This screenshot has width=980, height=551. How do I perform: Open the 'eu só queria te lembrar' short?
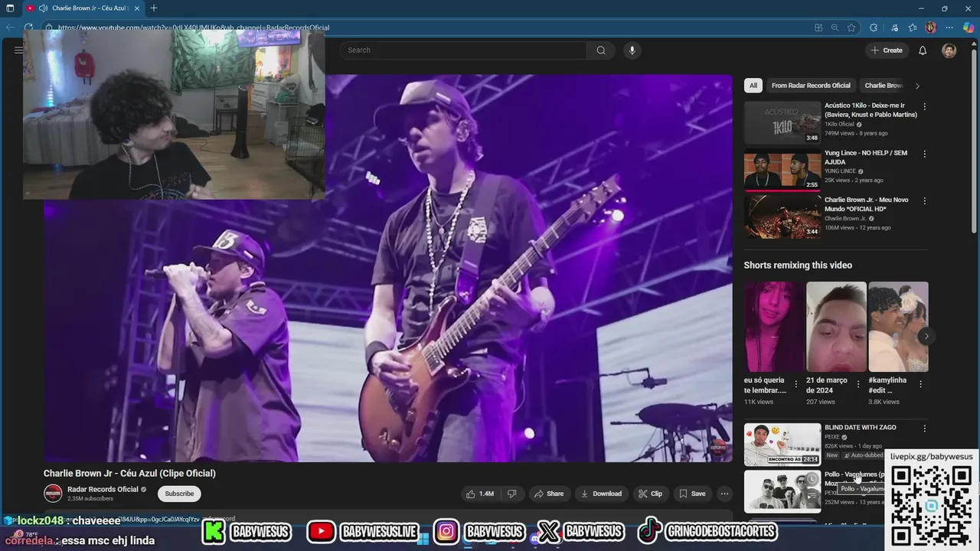(x=774, y=327)
